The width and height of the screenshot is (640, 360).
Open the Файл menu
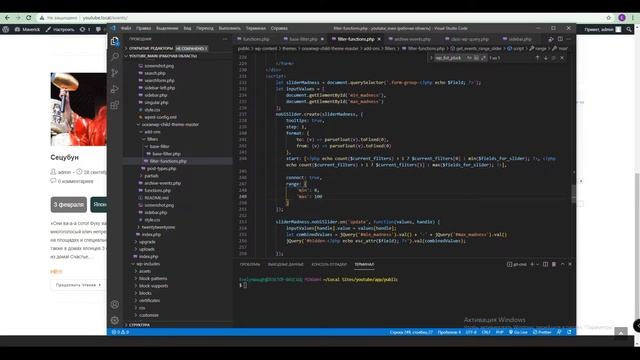coord(126,28)
